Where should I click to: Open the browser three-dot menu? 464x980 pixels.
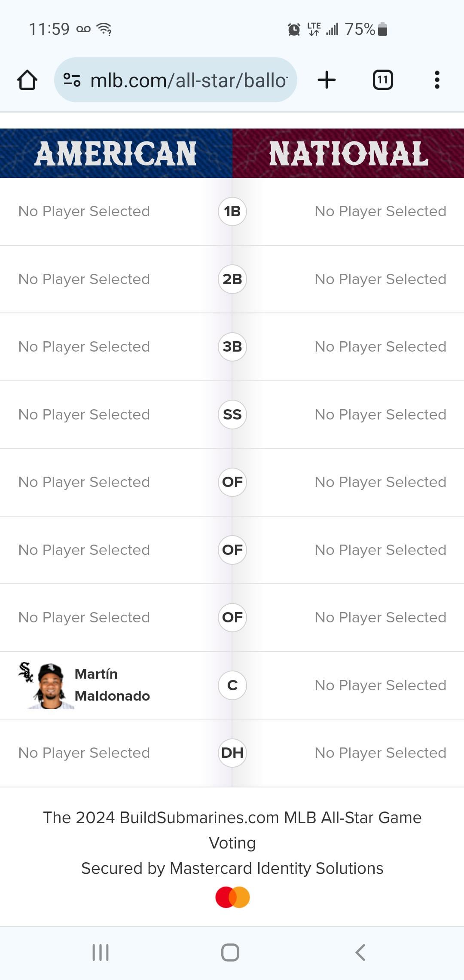click(437, 80)
